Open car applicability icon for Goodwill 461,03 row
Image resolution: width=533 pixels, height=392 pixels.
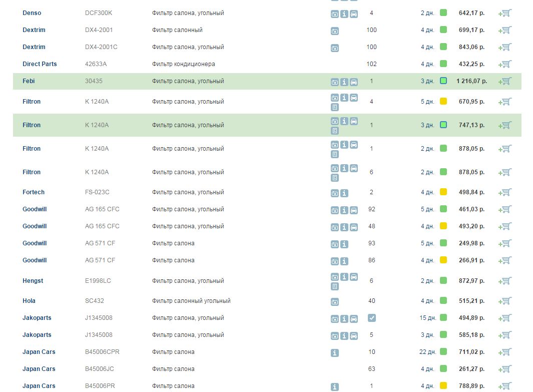click(354, 210)
